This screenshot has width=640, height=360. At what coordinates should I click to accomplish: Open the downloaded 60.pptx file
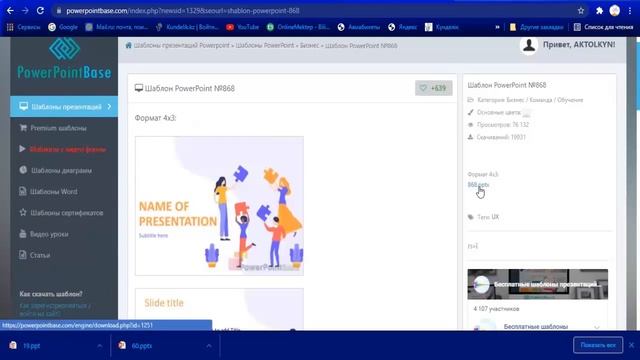tap(135, 346)
